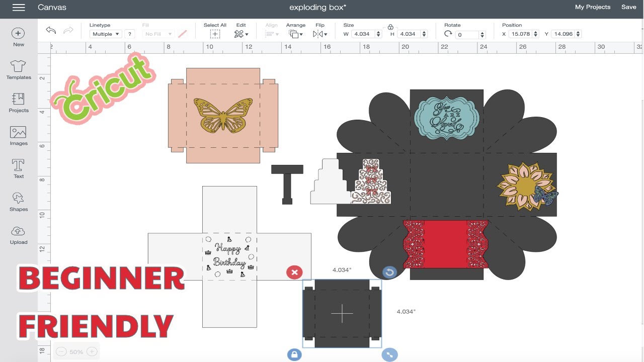The width and height of the screenshot is (644, 362).
Task: Save the project
Action: (628, 7)
